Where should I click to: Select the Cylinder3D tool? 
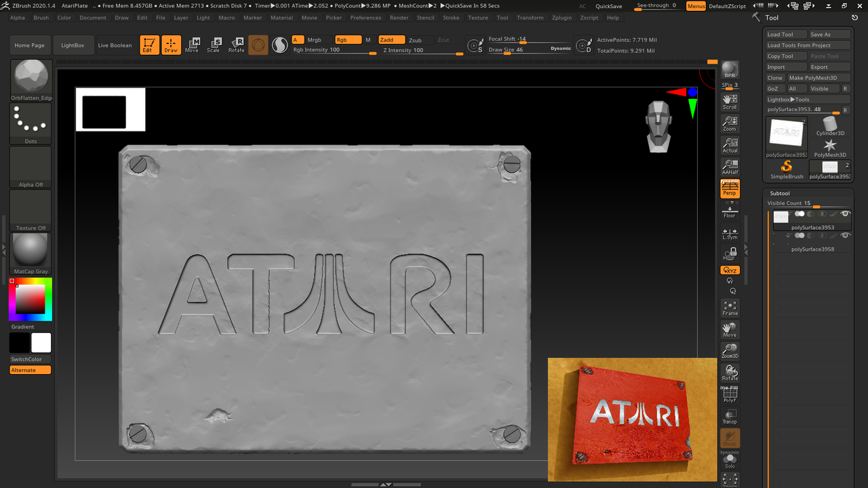830,126
